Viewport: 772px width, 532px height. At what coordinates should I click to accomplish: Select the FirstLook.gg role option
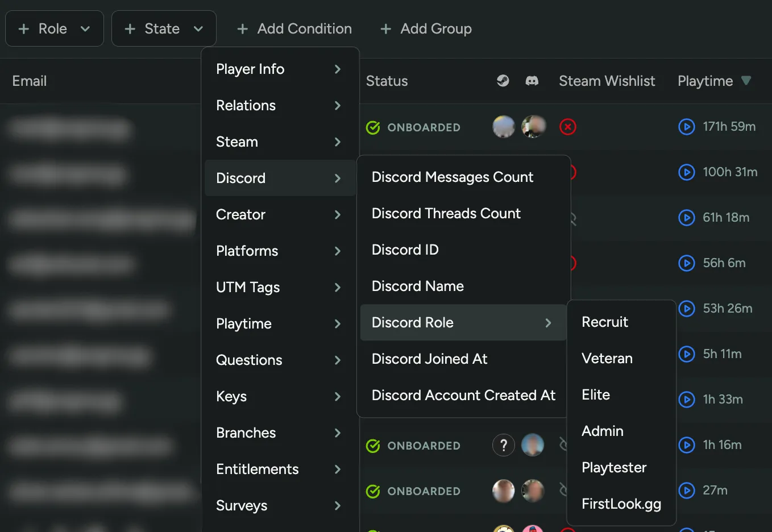coord(621,504)
